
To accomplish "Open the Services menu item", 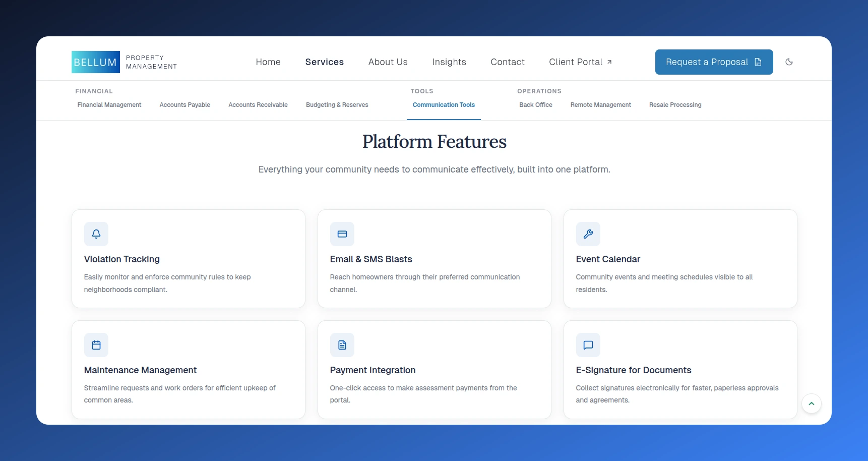I will click(x=325, y=62).
